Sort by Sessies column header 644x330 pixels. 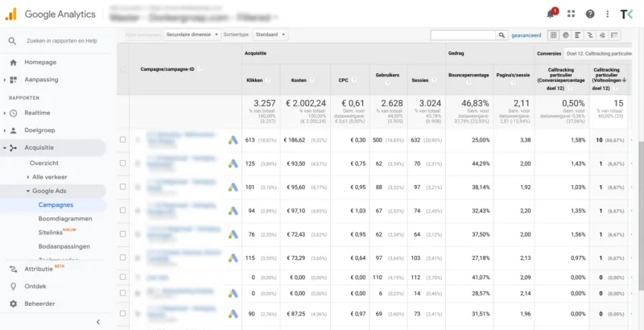coord(419,80)
